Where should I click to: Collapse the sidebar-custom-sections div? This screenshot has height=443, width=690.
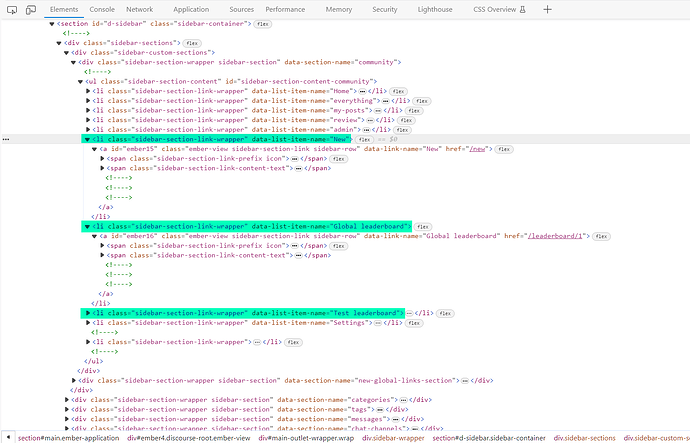[x=66, y=53]
